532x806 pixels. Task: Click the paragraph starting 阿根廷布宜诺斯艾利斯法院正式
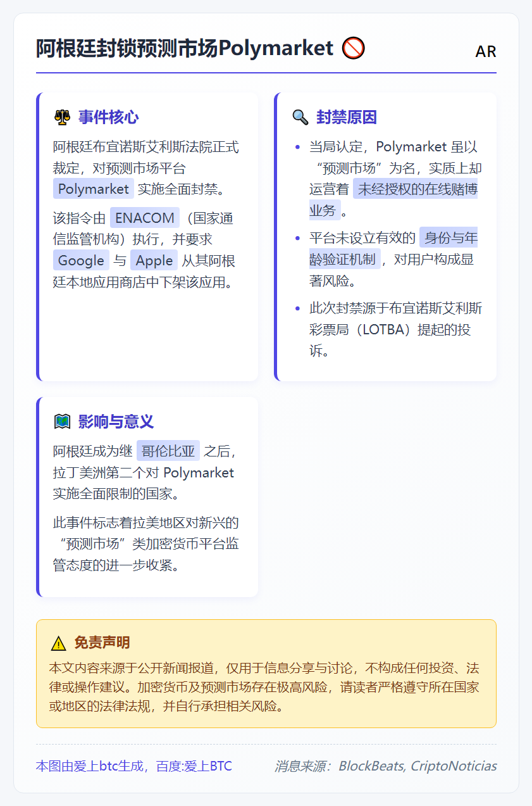147,168
